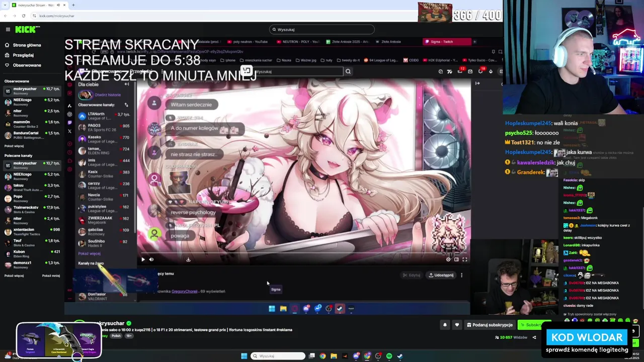Open GregoryChoreii profile link
The width and height of the screenshot is (644, 362).
[184, 292]
